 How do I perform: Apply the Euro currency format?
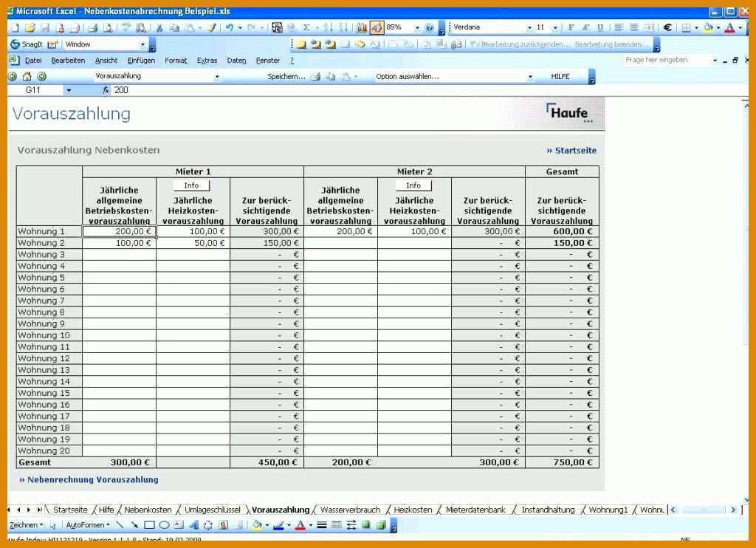pyautogui.click(x=667, y=27)
